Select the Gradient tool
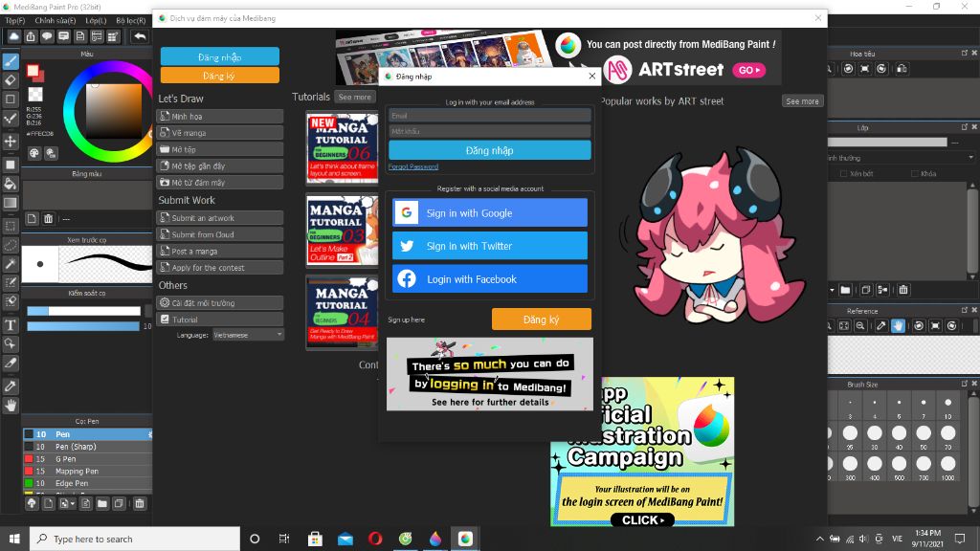This screenshot has height=551, width=980. point(11,203)
